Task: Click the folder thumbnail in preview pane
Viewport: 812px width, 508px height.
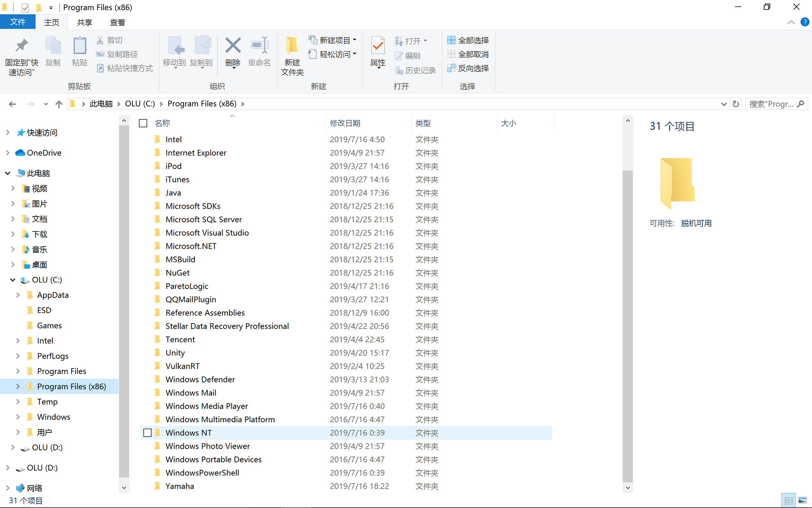Action: tap(677, 183)
